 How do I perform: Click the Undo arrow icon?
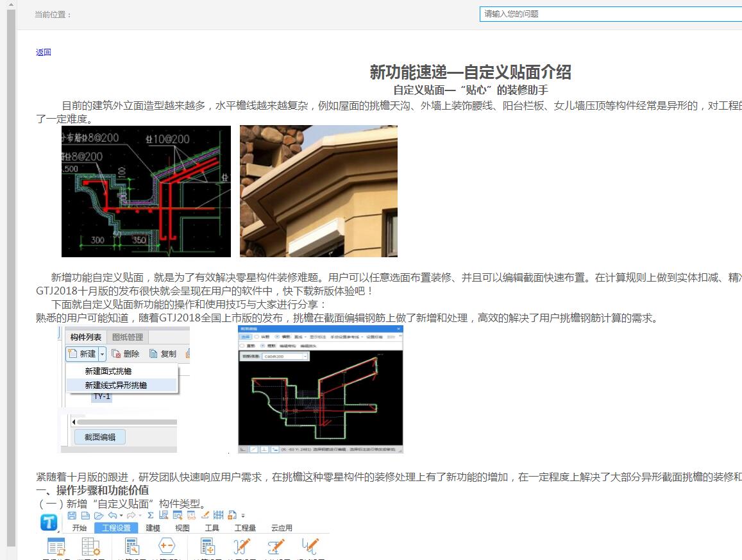tap(113, 515)
